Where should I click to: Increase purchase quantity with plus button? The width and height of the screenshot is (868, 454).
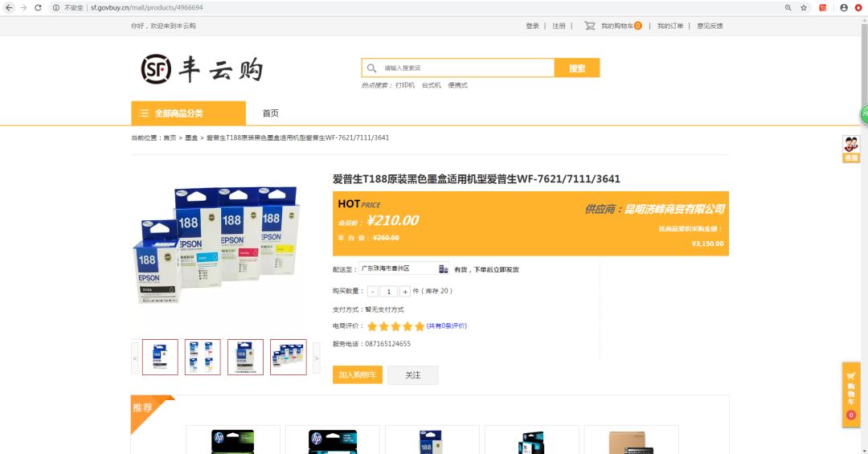(405, 291)
